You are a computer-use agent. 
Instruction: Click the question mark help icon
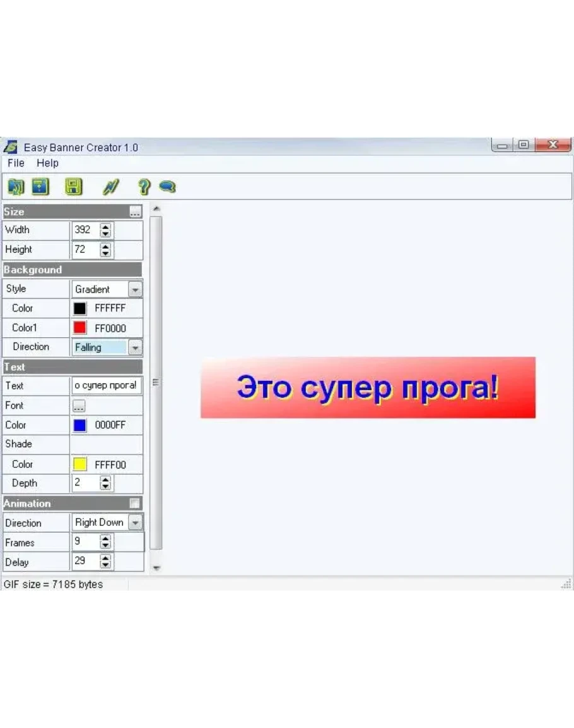(x=144, y=187)
